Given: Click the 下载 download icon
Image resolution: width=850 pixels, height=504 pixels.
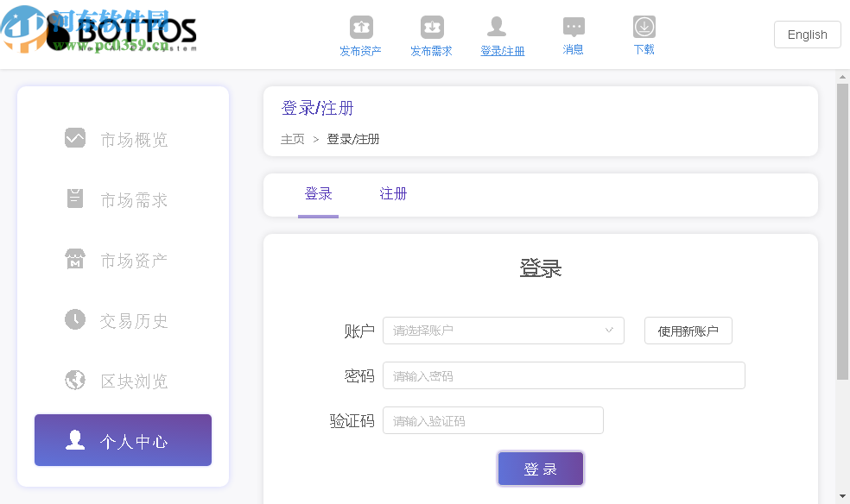Looking at the screenshot, I should [x=644, y=26].
